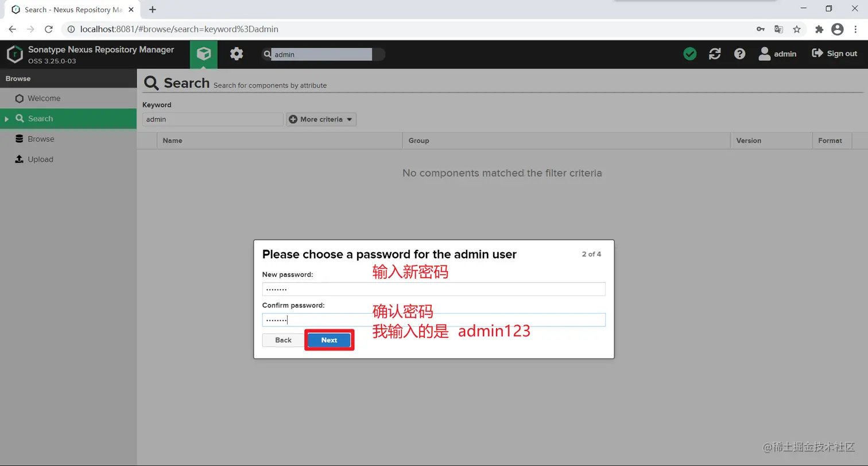868x466 pixels.
Task: Bookmark this page with the star icon
Action: point(797,29)
